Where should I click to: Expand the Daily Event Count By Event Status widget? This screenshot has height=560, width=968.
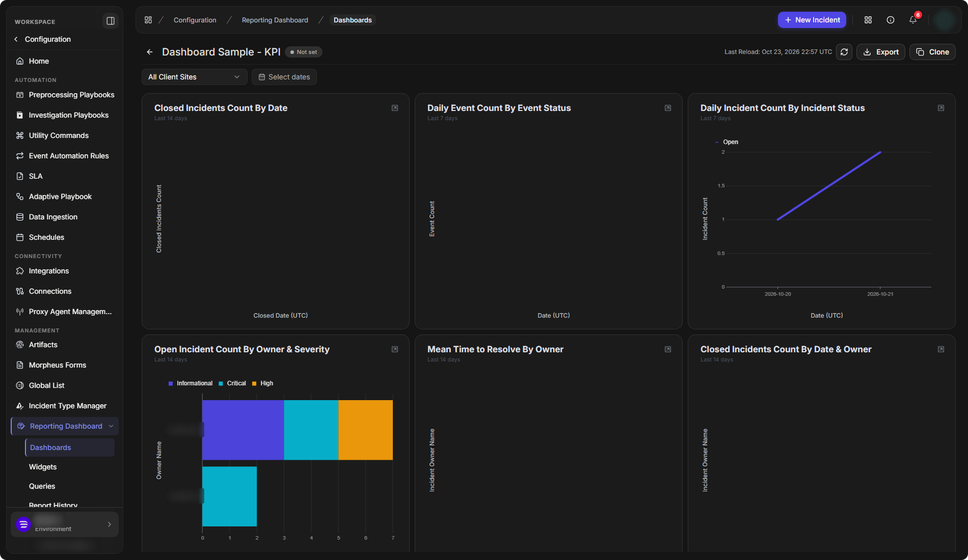click(668, 108)
